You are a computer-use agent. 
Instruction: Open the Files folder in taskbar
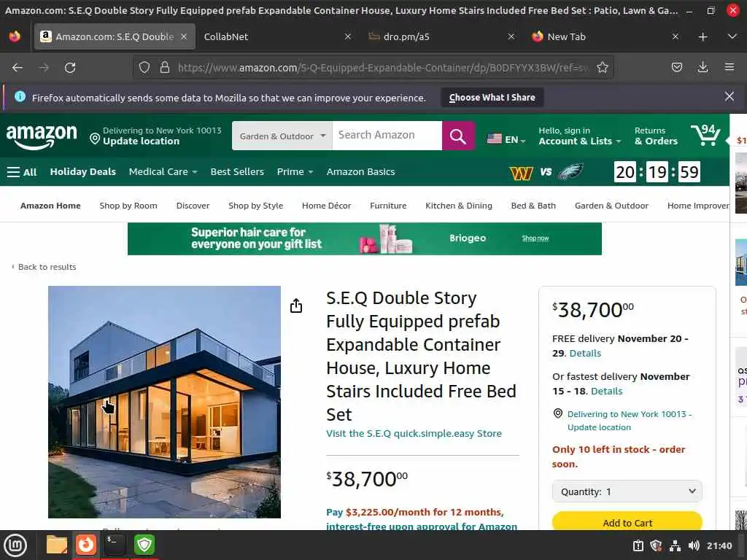click(x=56, y=545)
